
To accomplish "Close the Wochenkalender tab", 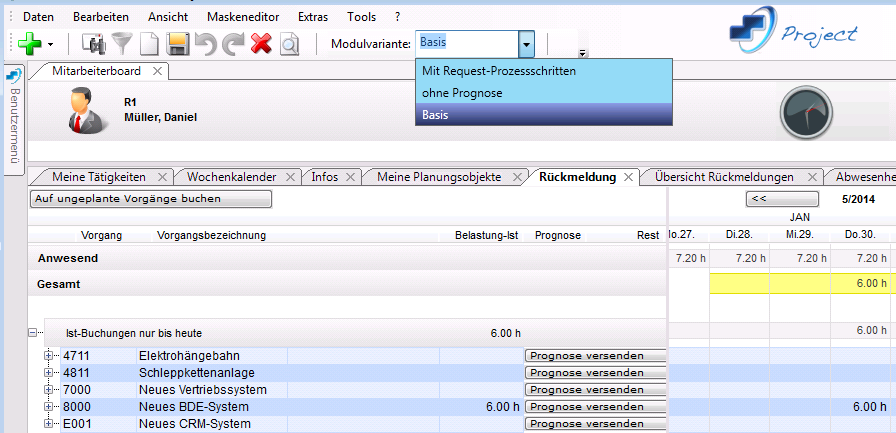I will pos(292,177).
